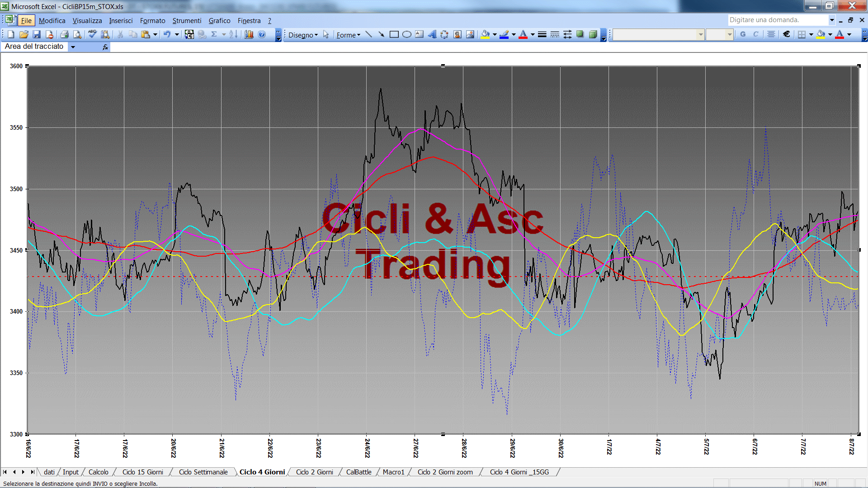Choose dash style icon
The image size is (868, 488).
tap(555, 35)
